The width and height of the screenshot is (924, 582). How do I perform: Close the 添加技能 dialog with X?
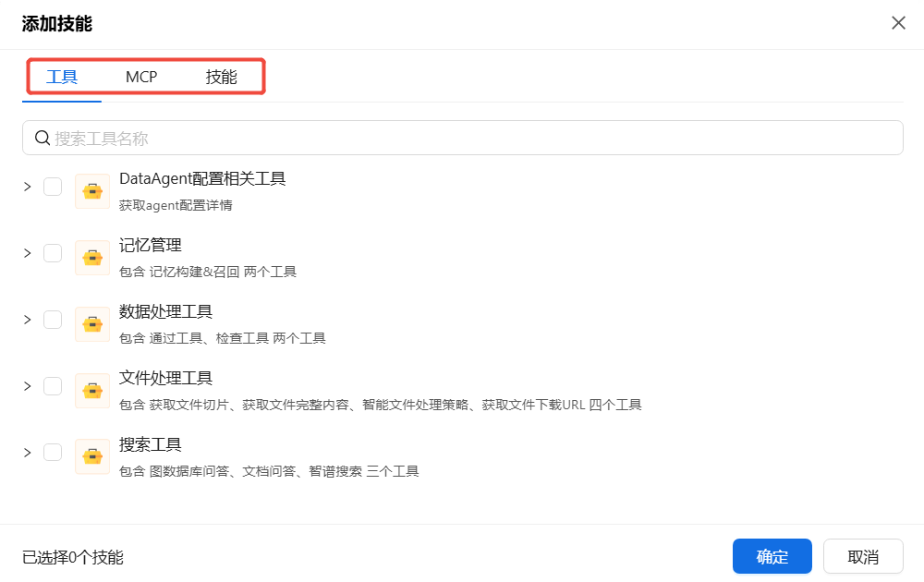point(898,23)
